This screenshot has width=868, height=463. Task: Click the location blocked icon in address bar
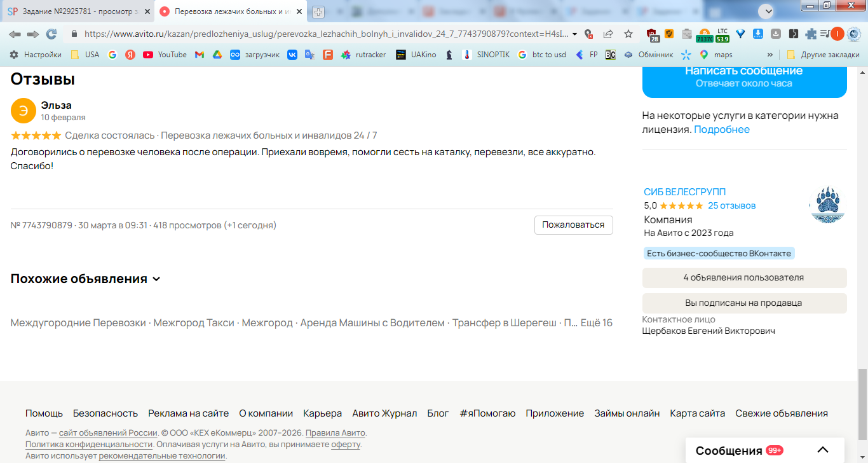589,34
